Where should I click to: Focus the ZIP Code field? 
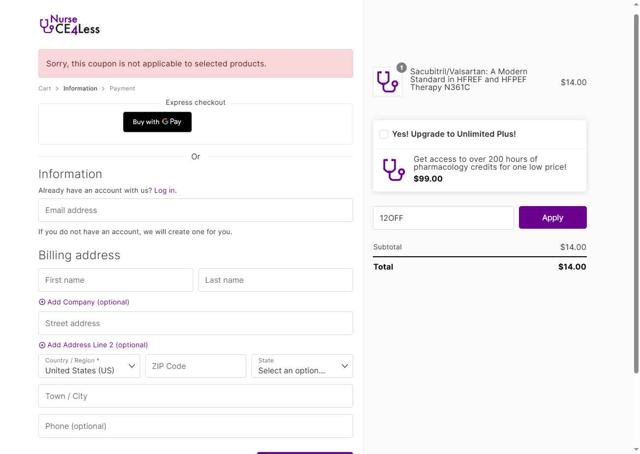pyautogui.click(x=196, y=366)
